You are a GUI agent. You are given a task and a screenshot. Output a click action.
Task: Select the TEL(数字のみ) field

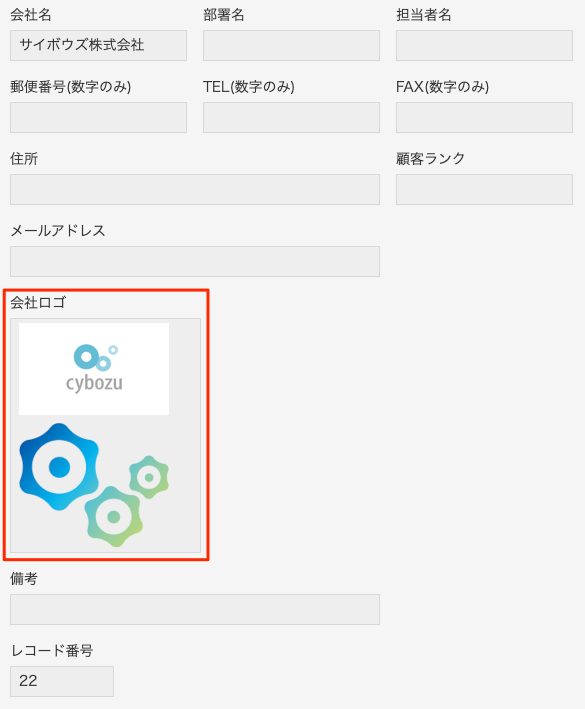(291, 118)
